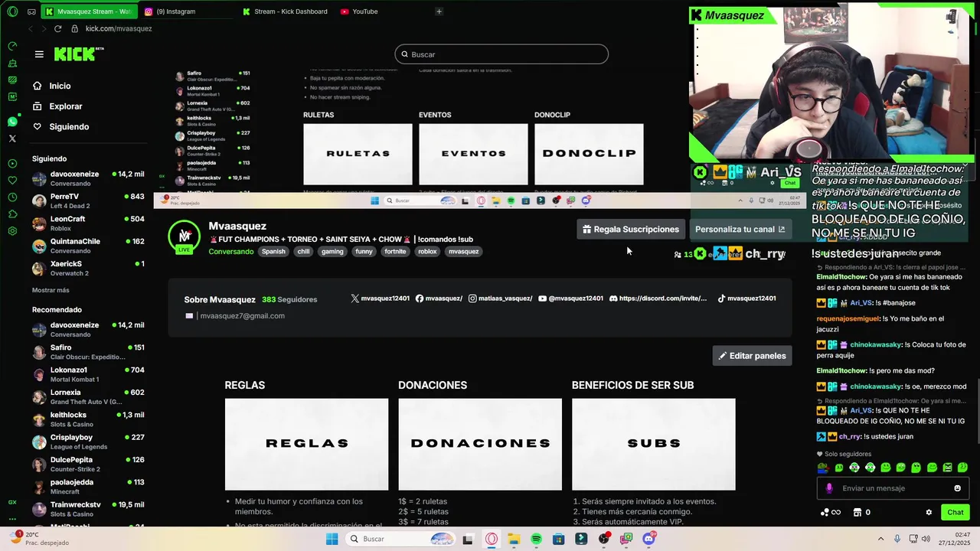Viewport: 980px width, 551px height.
Task: Open the REGLAS panel image
Action: tap(306, 444)
